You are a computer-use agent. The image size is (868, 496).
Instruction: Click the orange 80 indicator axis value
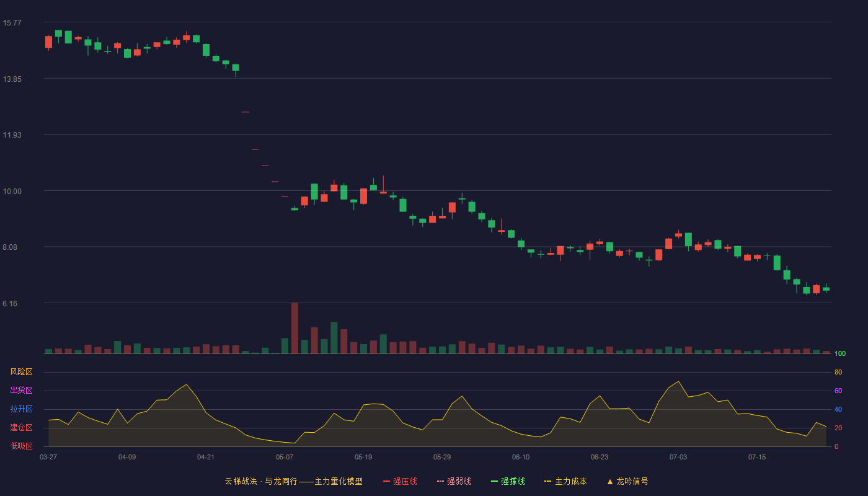pos(838,373)
